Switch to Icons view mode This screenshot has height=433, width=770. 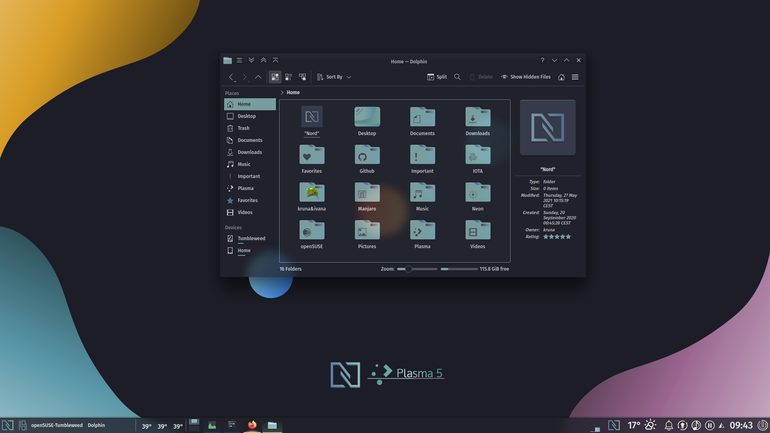tap(275, 77)
